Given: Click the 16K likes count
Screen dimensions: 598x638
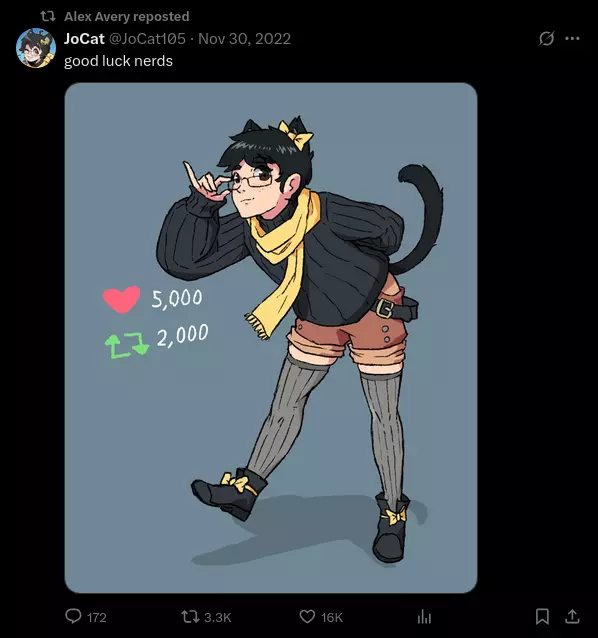Looking at the screenshot, I should tap(332, 618).
